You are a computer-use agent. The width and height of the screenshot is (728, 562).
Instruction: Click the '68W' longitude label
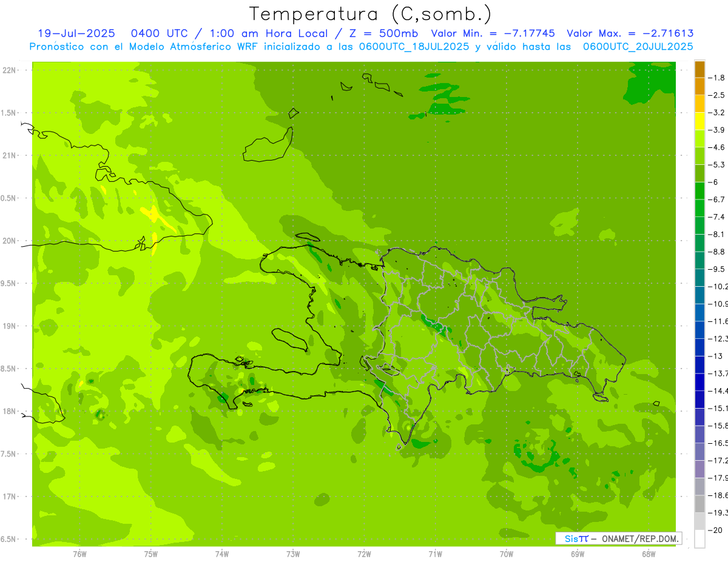point(649,554)
